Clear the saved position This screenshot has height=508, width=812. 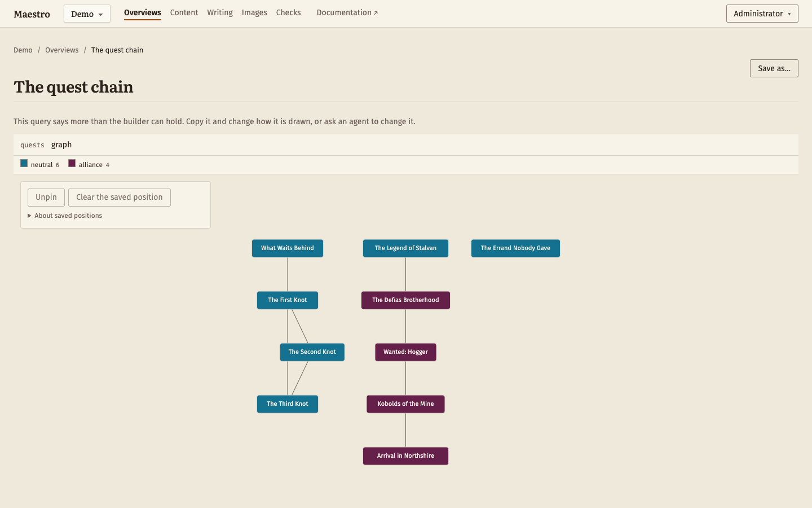(x=120, y=198)
